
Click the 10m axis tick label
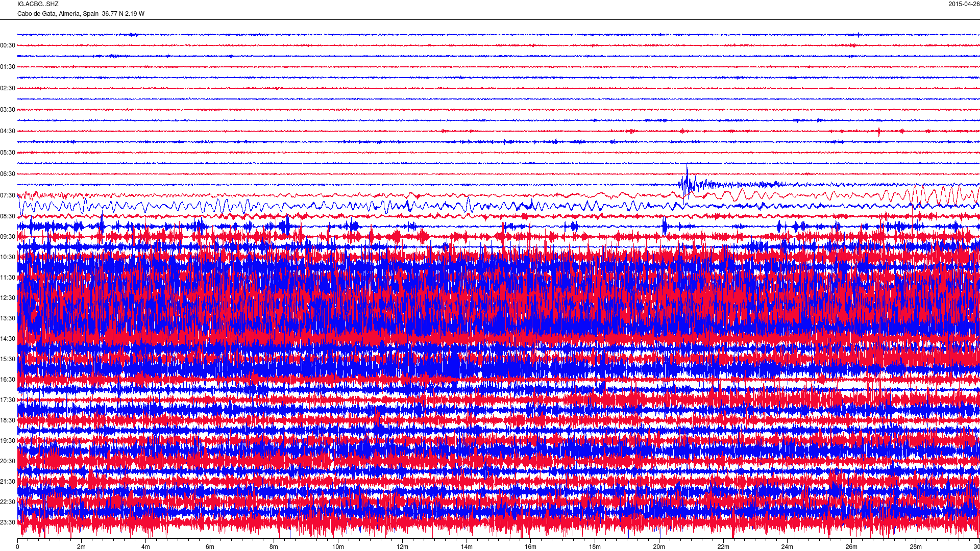click(338, 547)
